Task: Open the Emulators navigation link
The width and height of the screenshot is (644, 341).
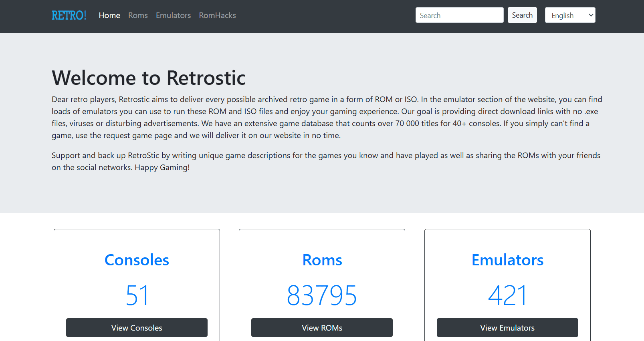Action: tap(173, 15)
